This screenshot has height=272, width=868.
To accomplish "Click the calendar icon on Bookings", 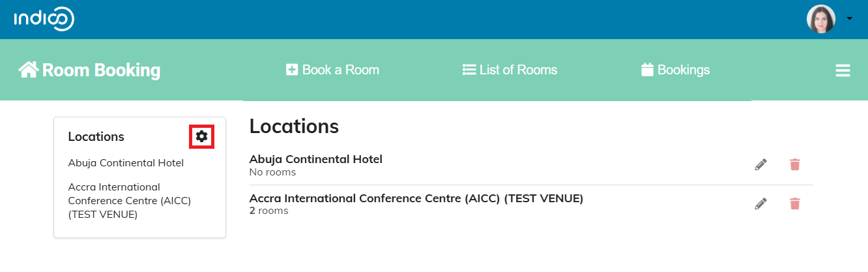I will coord(647,70).
